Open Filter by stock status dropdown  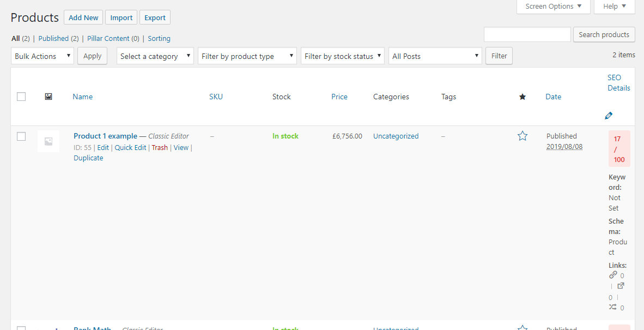343,56
